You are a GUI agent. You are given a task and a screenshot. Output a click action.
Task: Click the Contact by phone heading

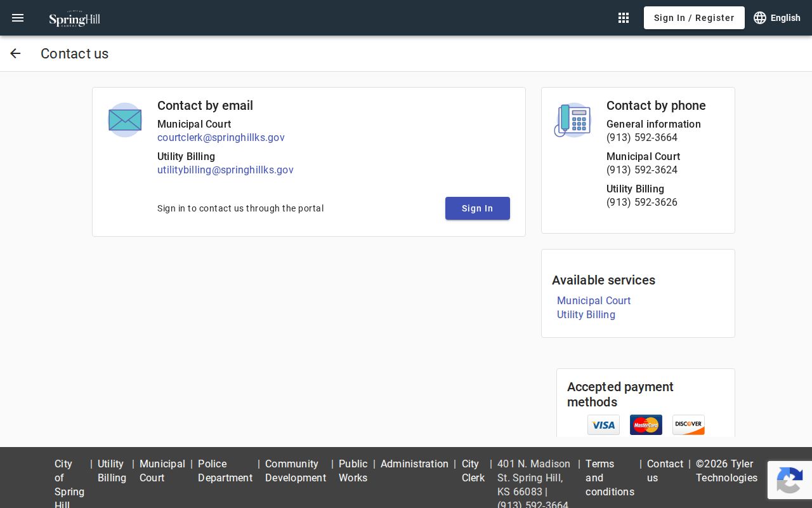(656, 105)
